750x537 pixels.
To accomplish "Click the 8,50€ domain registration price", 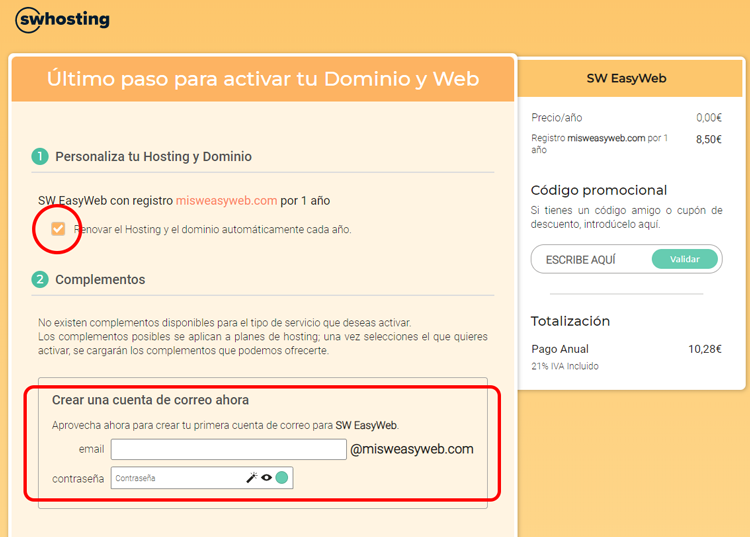I will [x=709, y=139].
